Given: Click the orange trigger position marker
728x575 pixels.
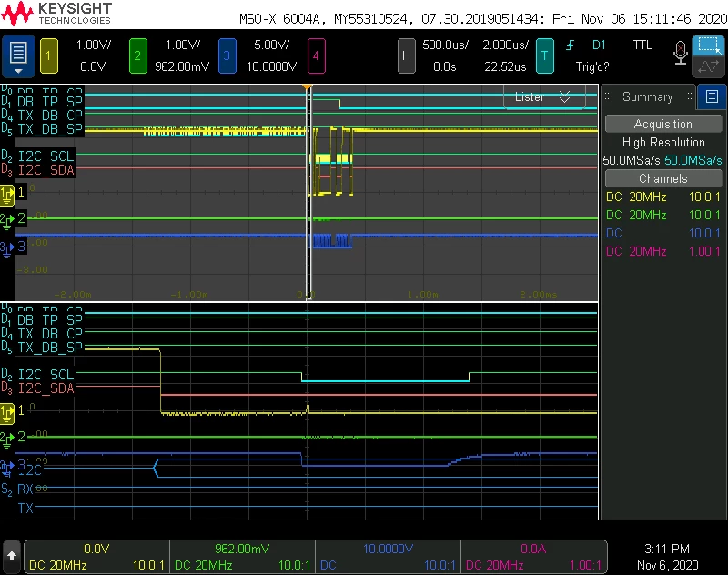Looking at the screenshot, I should coord(307,86).
